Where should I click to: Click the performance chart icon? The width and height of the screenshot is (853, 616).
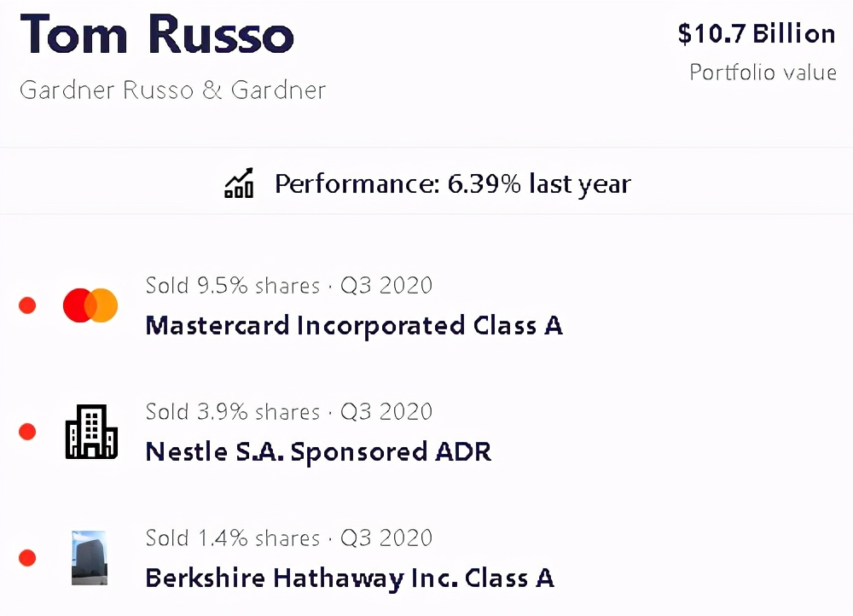point(239,183)
